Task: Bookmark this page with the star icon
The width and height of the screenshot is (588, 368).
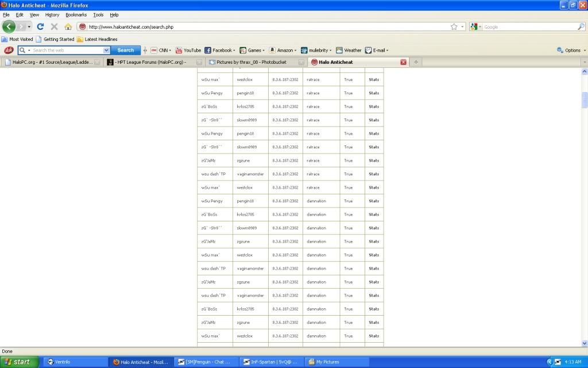Action: pyautogui.click(x=454, y=26)
